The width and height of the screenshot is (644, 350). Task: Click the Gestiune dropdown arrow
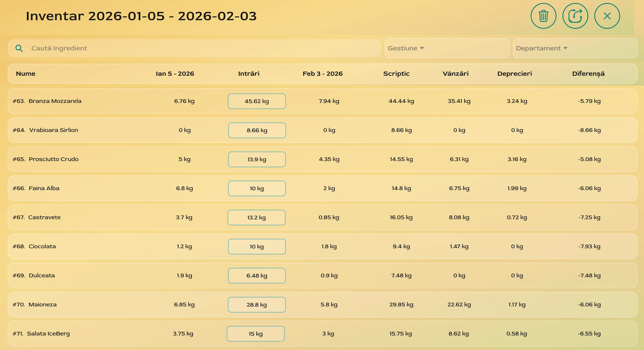pyautogui.click(x=422, y=48)
